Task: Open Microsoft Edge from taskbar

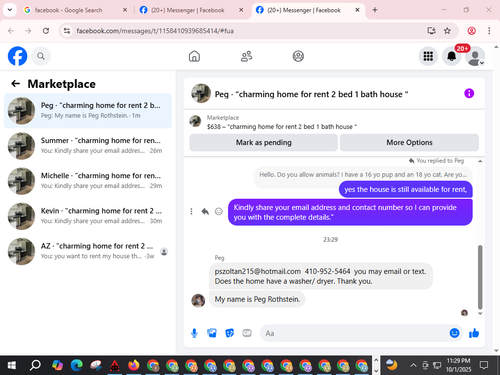Action: pos(77,365)
